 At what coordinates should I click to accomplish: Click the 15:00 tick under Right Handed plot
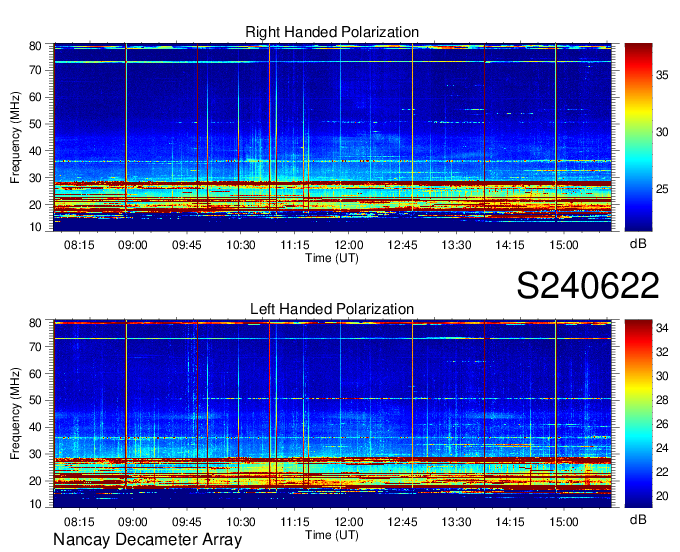point(564,245)
